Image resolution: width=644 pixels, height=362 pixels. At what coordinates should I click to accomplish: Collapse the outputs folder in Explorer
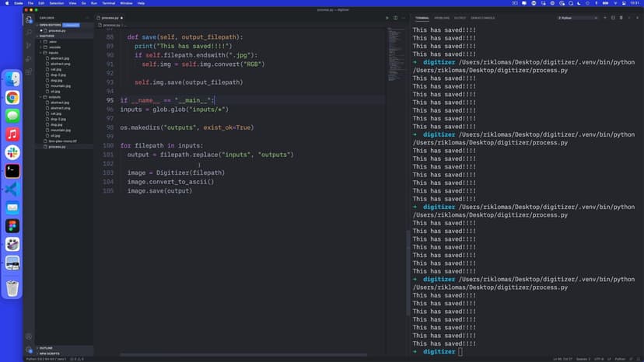pyautogui.click(x=54, y=97)
